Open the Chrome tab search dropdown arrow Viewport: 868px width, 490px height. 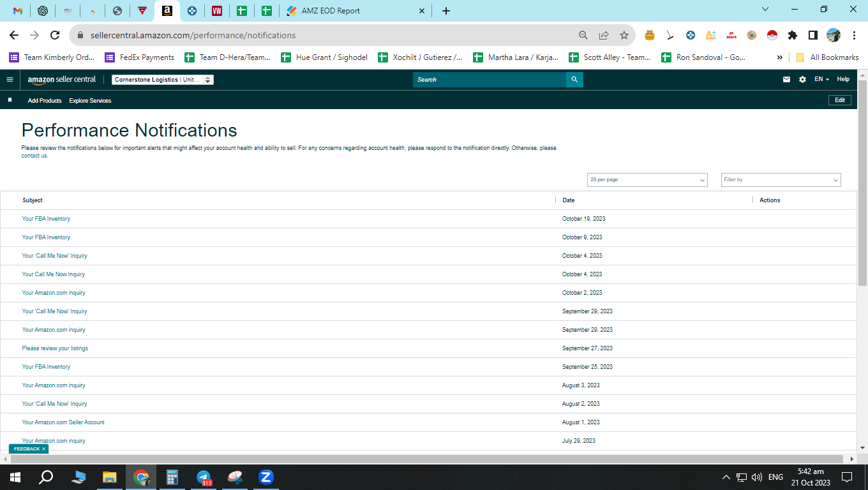tap(766, 10)
